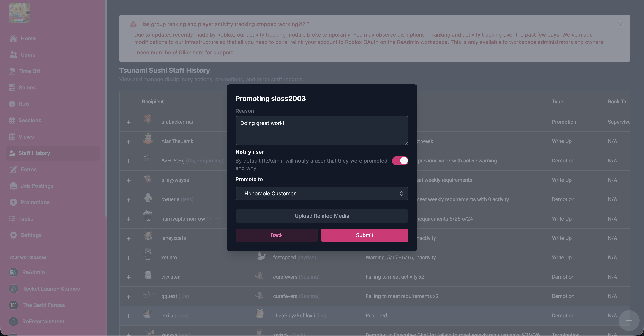This screenshot has width=644, height=336.
Task: Click the Job Postings briefcase icon
Action: point(13,186)
